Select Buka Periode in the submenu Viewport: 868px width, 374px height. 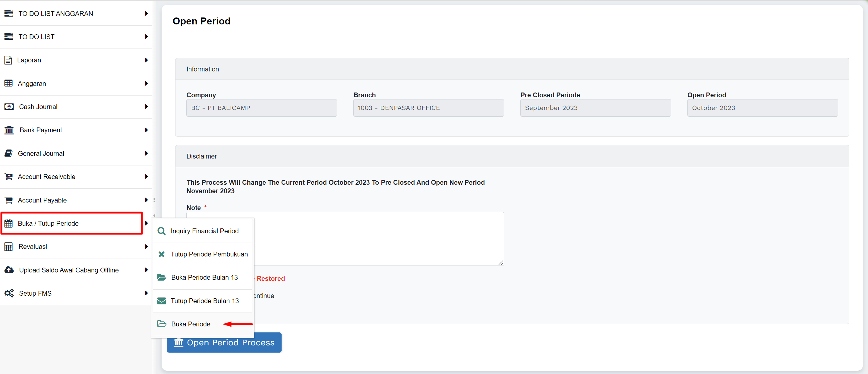tap(191, 324)
